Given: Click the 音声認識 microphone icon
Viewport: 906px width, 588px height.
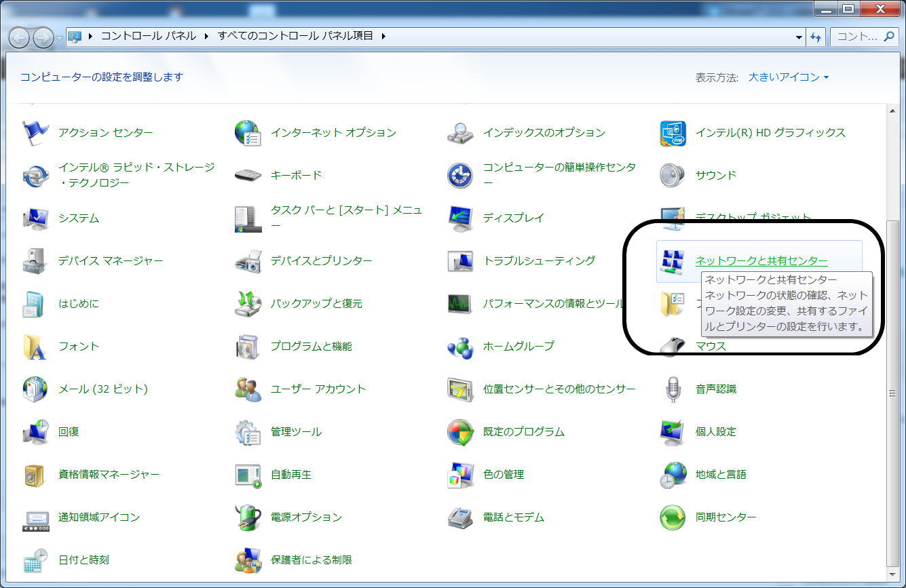Looking at the screenshot, I should (673, 389).
